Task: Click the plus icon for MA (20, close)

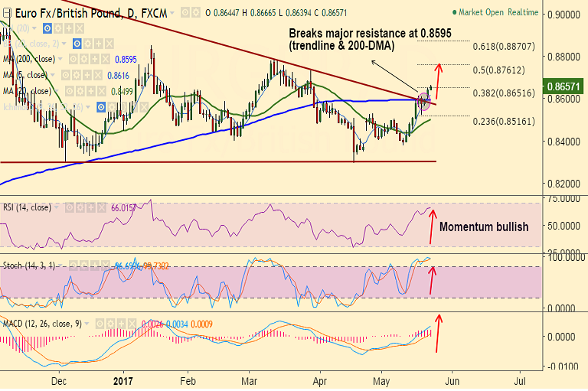Action: (91, 91)
